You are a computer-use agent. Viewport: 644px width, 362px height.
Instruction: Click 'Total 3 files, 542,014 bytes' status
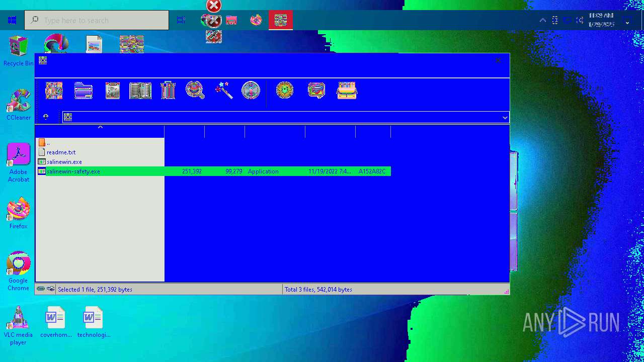tap(318, 290)
